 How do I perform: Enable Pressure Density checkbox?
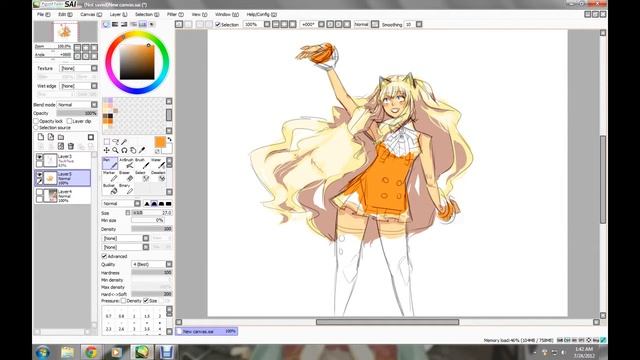click(123, 301)
